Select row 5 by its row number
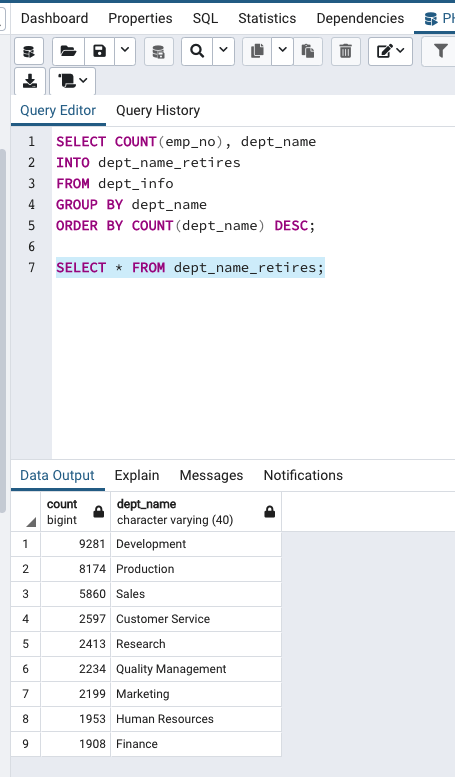This screenshot has height=777, width=455. tap(26, 644)
